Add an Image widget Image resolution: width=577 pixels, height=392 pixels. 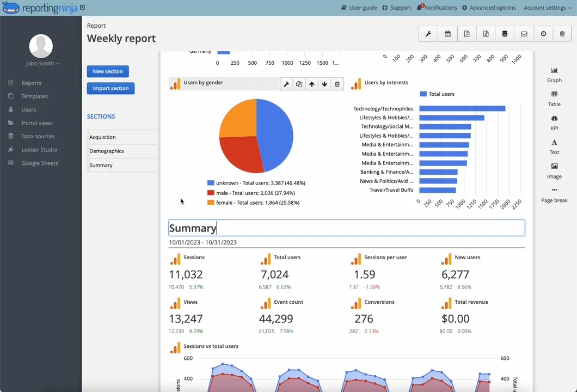point(554,171)
